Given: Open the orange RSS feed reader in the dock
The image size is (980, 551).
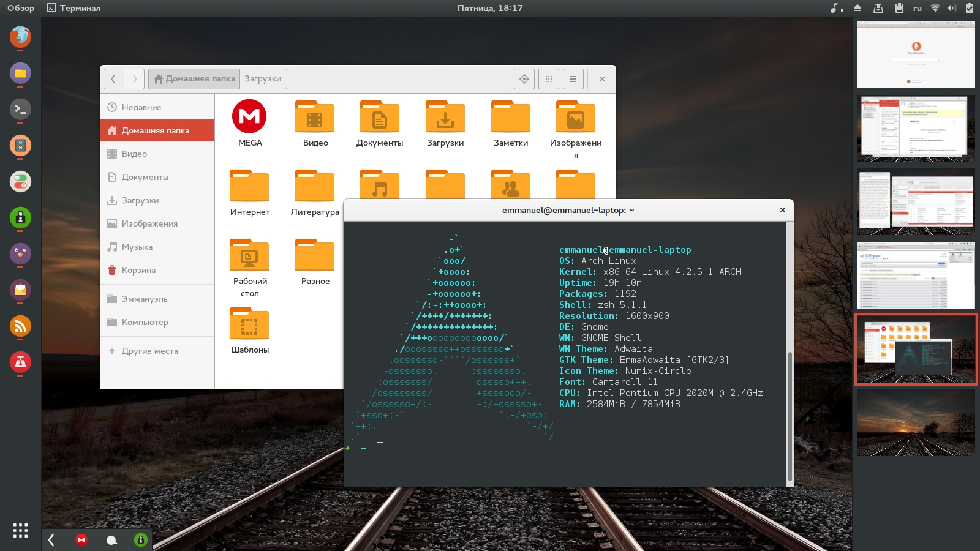Looking at the screenshot, I should [x=20, y=326].
